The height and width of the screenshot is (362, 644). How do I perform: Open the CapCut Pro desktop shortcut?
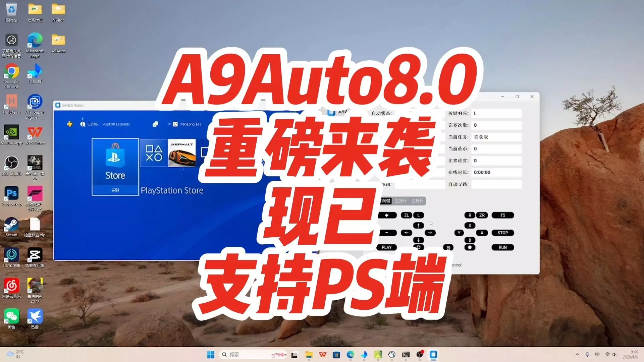[x=35, y=257]
